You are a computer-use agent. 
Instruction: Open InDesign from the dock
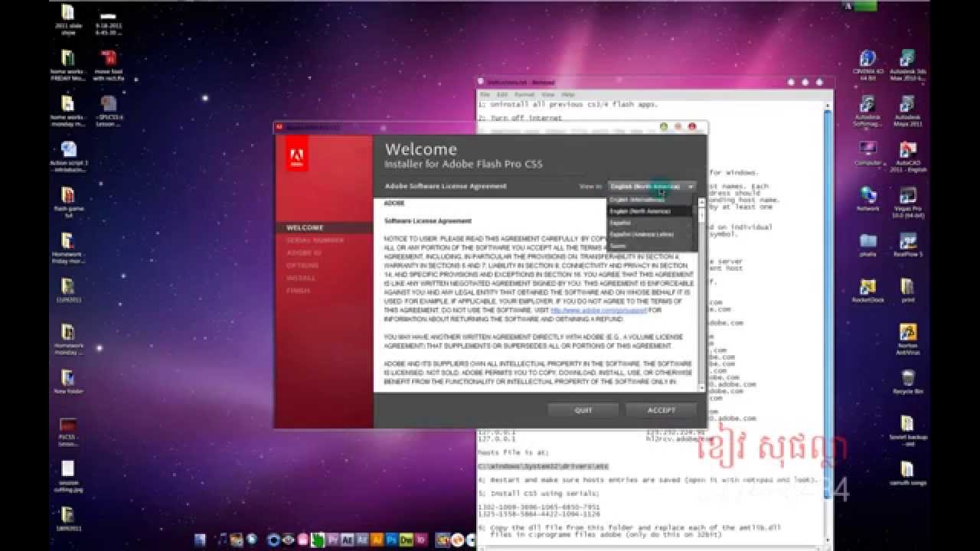[420, 540]
